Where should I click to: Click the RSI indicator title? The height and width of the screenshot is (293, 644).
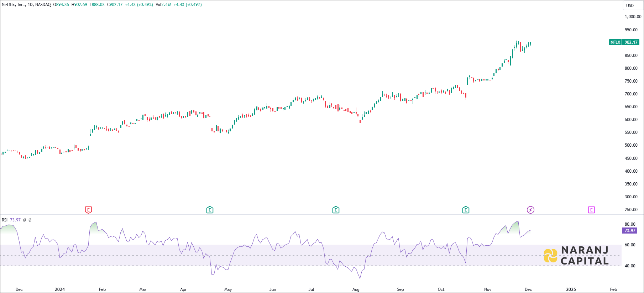pyautogui.click(x=5, y=220)
